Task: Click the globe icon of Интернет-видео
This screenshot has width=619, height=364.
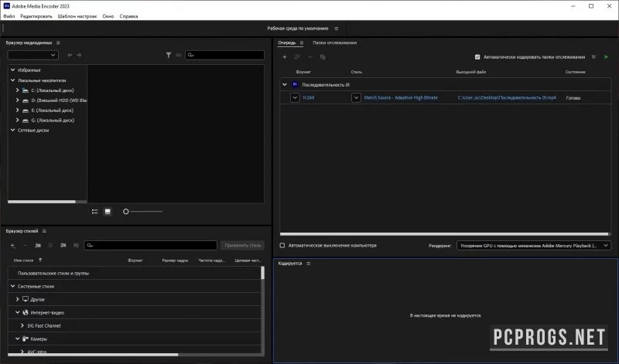Action: click(26, 312)
